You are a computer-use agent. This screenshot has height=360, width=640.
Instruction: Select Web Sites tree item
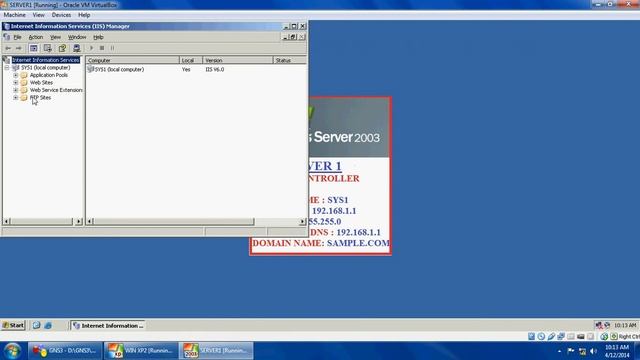[41, 82]
